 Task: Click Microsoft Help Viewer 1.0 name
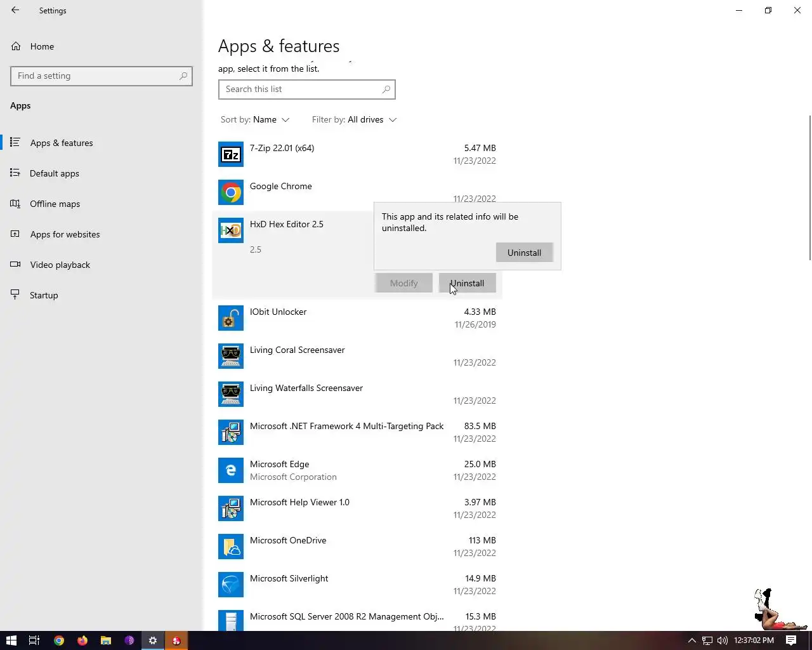coord(299,502)
